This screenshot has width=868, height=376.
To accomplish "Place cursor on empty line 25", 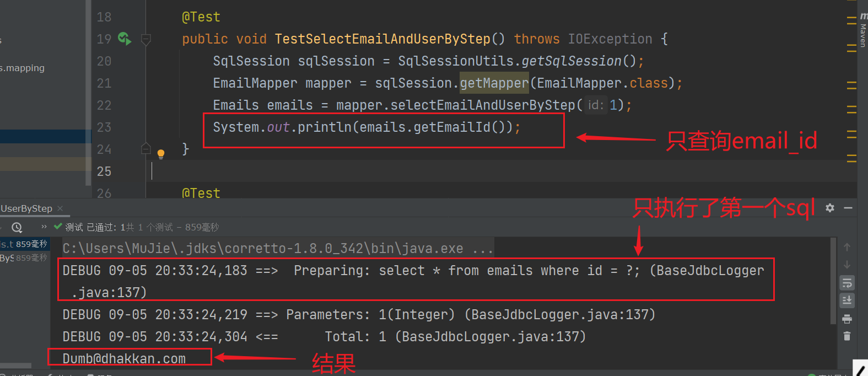I will pos(386,171).
